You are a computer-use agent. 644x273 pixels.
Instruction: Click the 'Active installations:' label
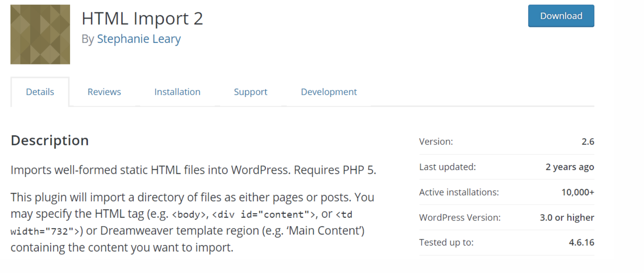pyautogui.click(x=459, y=192)
